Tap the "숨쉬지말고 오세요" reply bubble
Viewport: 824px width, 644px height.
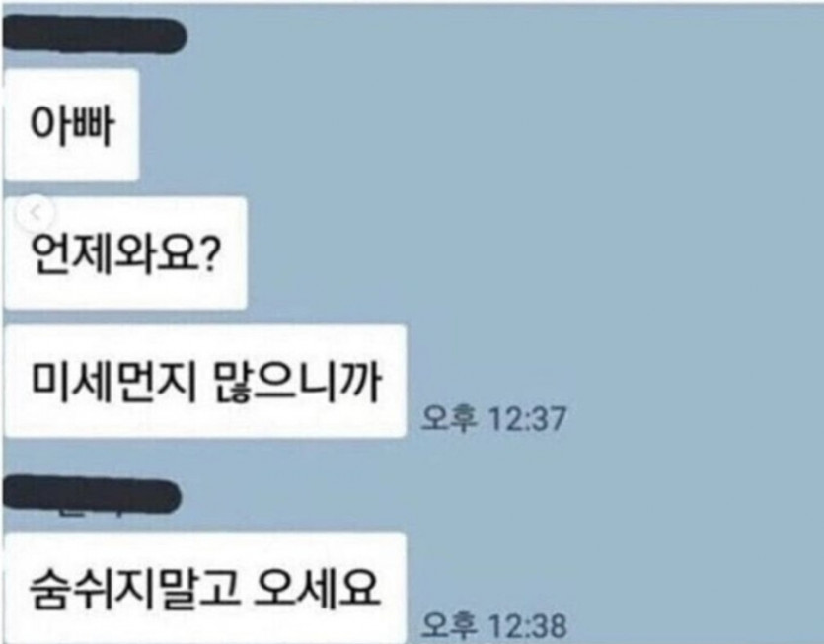[x=205, y=588]
